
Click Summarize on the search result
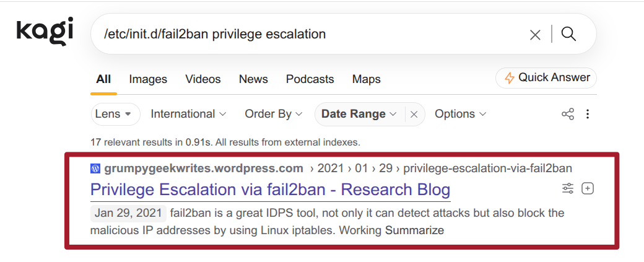pyautogui.click(x=414, y=230)
